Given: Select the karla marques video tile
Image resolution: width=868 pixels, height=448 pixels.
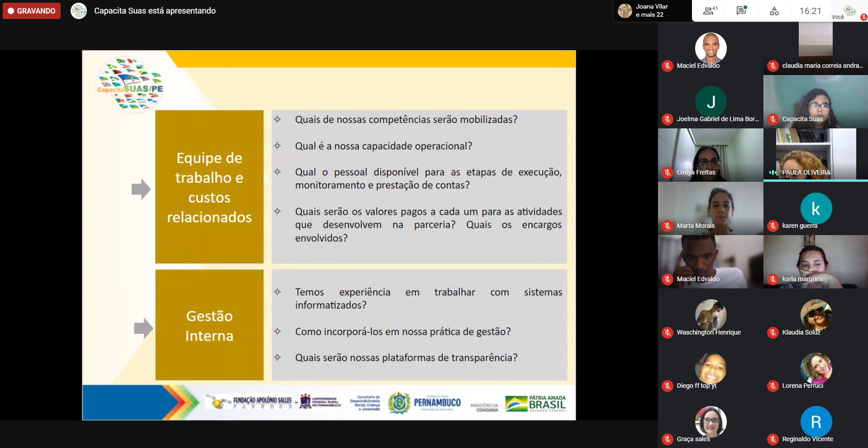Looking at the screenshot, I should click(816, 261).
